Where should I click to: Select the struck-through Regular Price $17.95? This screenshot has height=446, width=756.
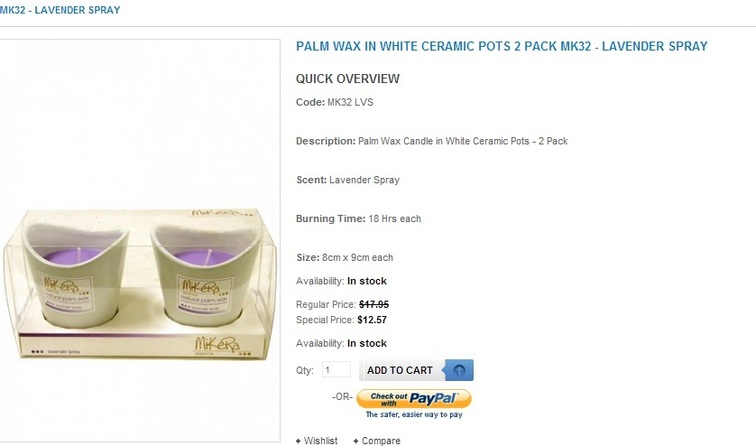374,304
